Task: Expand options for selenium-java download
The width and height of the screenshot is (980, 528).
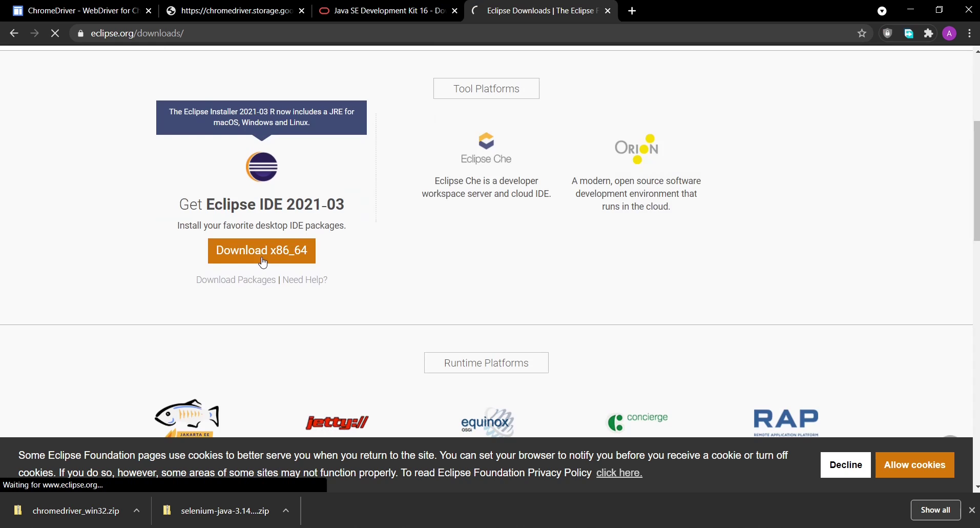Action: click(x=286, y=511)
